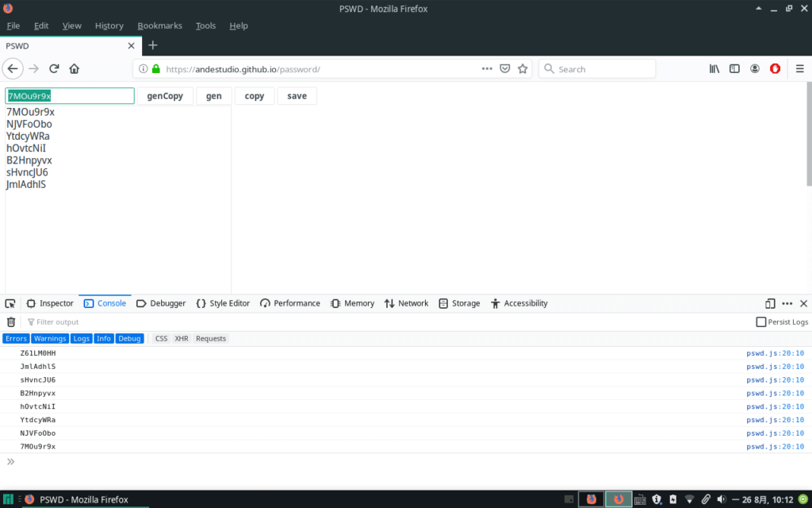812x508 pixels.
Task: Expand devtools customize options menu
Action: [787, 303]
